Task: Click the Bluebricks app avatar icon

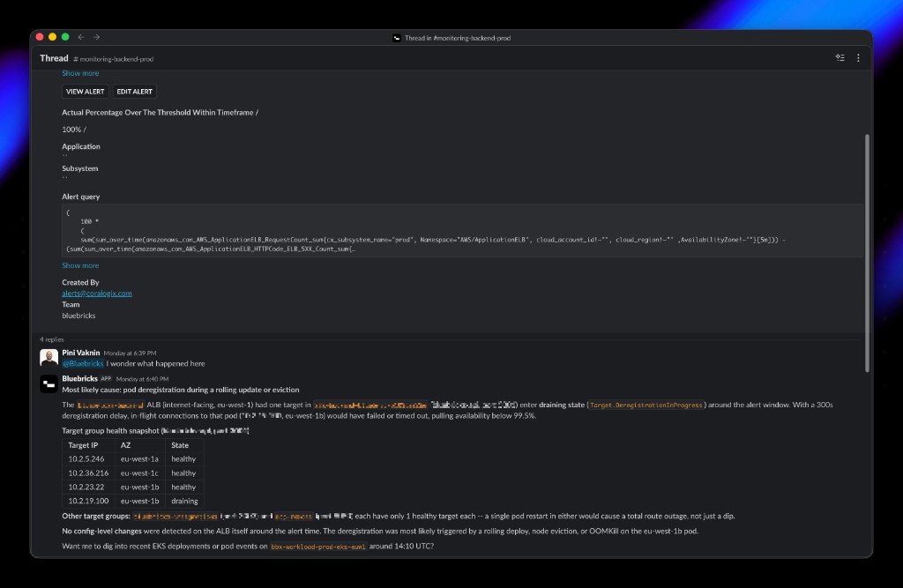Action: [49, 383]
